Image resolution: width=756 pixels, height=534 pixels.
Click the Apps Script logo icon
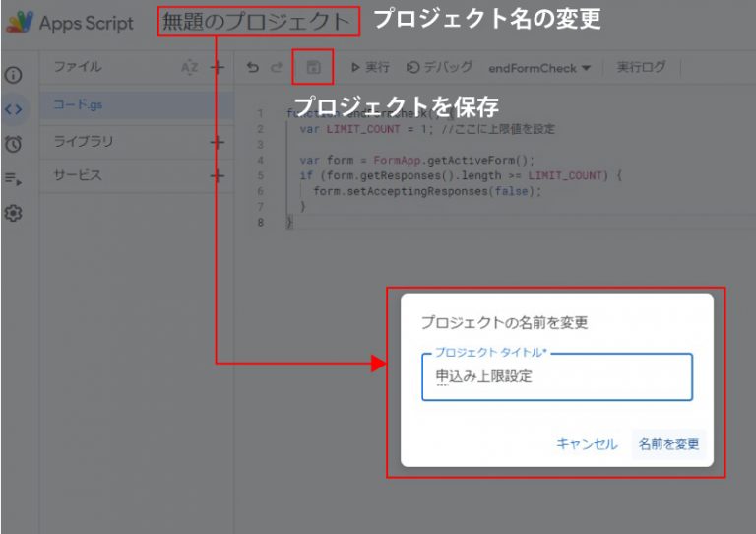coord(20,22)
